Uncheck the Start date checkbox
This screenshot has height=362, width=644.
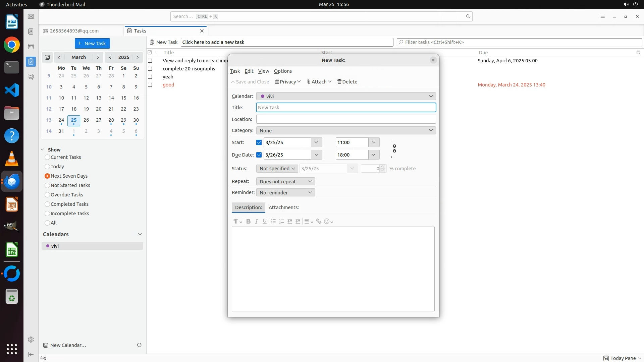click(x=259, y=142)
